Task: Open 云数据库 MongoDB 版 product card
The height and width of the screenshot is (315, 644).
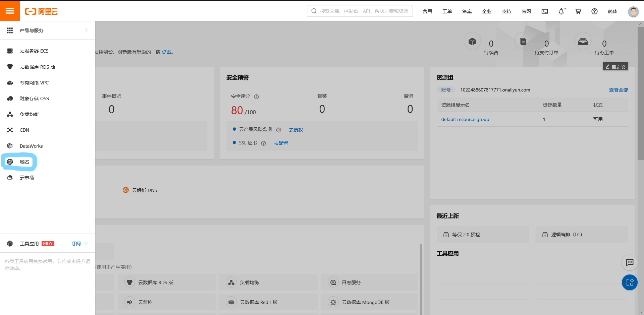Action: point(370,302)
